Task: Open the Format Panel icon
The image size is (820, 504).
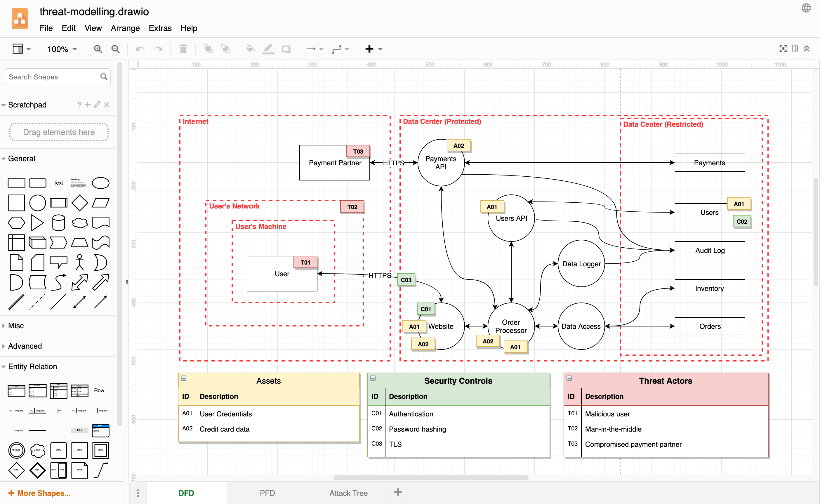Action: pos(795,48)
